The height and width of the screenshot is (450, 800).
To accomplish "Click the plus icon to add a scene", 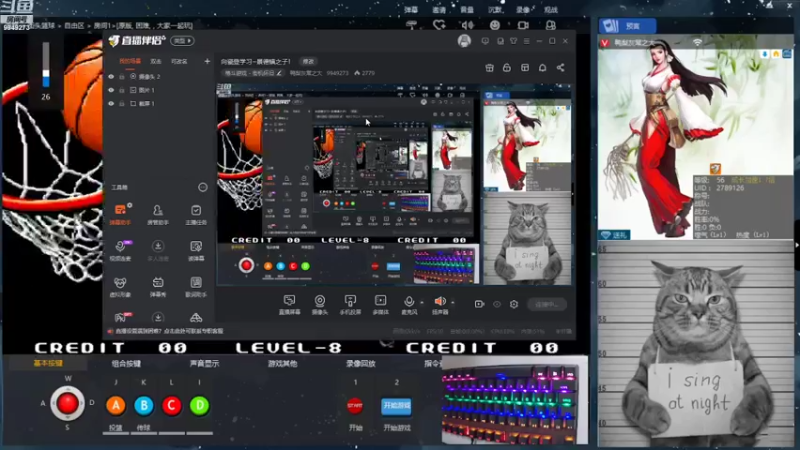I will point(207,61).
